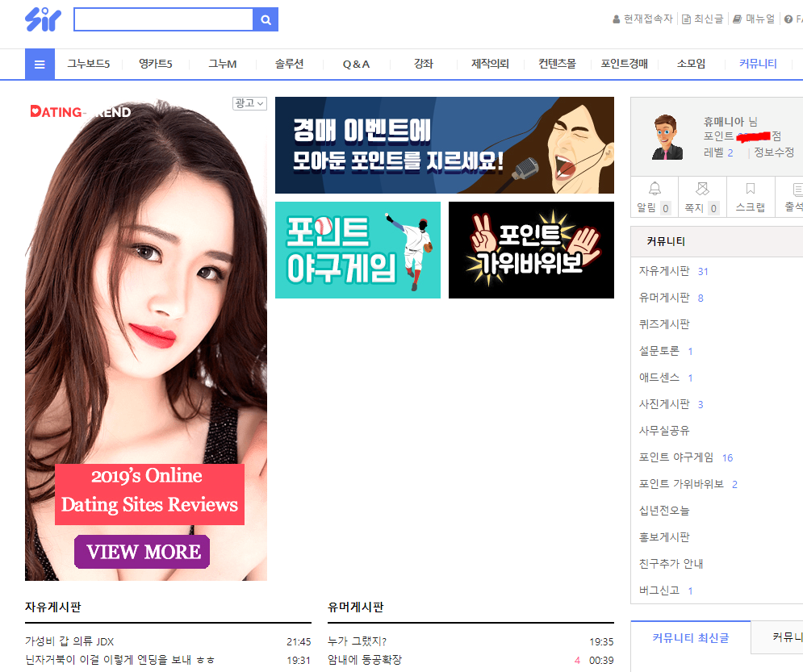Open 스크랩 bookmark icon

[751, 190]
